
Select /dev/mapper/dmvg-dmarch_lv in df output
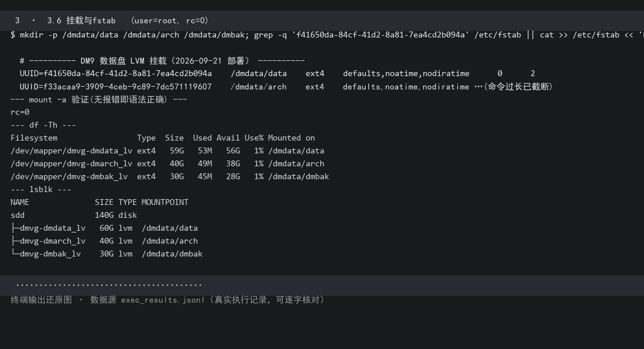pos(71,163)
